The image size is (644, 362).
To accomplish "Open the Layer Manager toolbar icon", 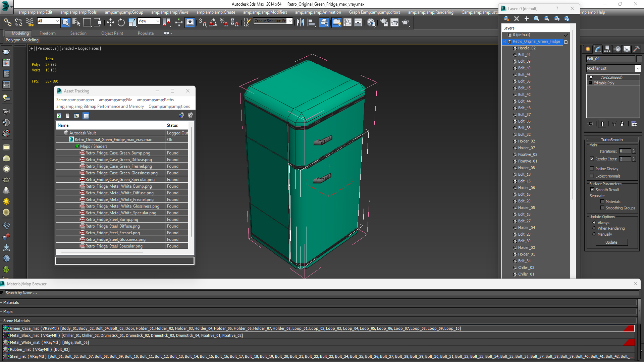I will [x=324, y=22].
